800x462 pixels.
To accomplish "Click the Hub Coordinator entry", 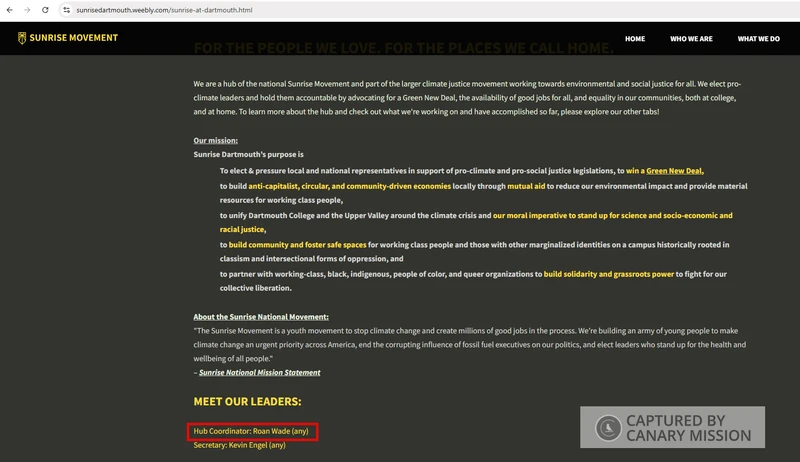I will [x=251, y=431].
